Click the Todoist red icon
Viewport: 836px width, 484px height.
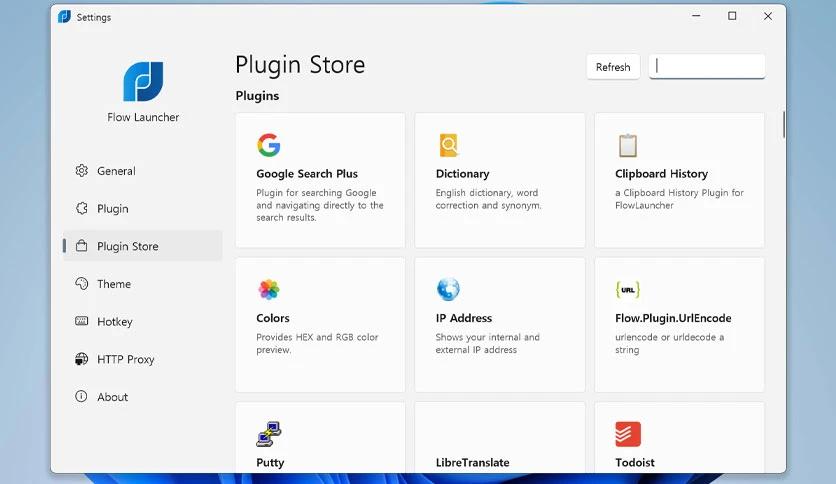coord(628,434)
